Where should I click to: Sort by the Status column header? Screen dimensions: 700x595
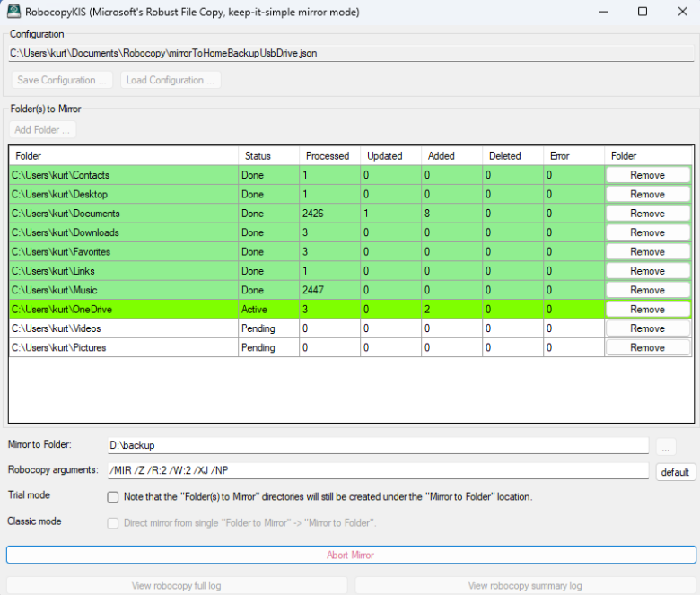click(257, 156)
